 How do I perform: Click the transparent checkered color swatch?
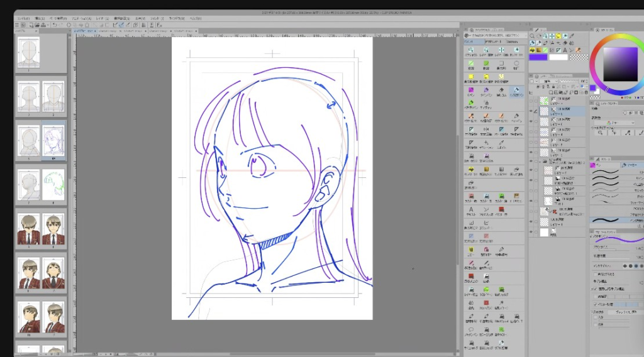[579, 57]
